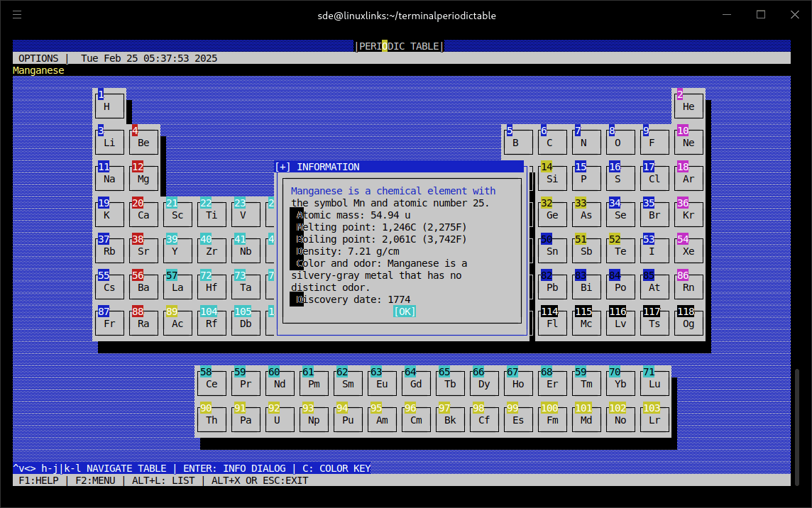The image size is (812, 508).
Task: Select the Bromine (Br) cell
Action: [x=654, y=215]
